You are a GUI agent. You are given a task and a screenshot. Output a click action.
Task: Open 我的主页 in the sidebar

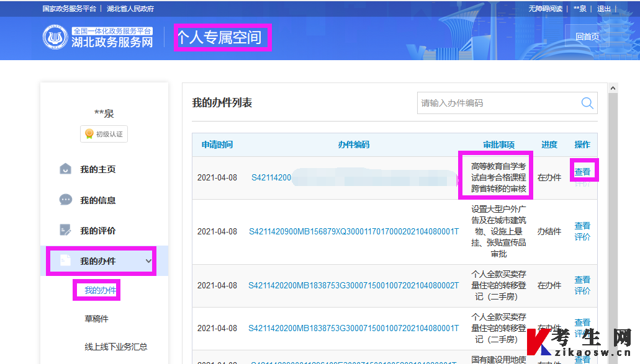(98, 169)
